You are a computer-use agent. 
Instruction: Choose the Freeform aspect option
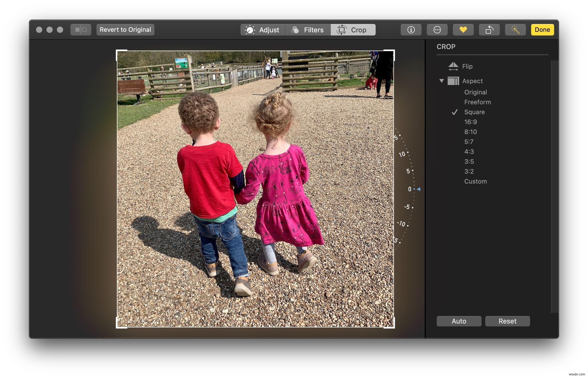(x=477, y=102)
